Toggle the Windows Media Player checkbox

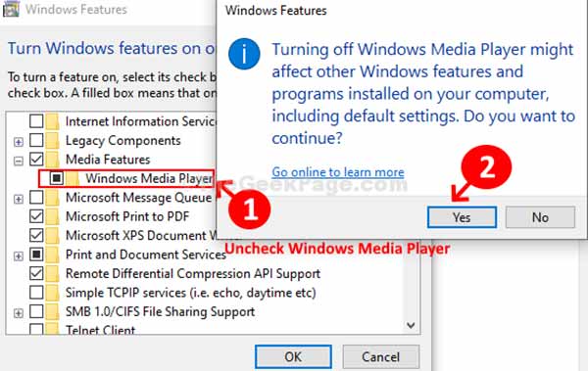[56, 178]
